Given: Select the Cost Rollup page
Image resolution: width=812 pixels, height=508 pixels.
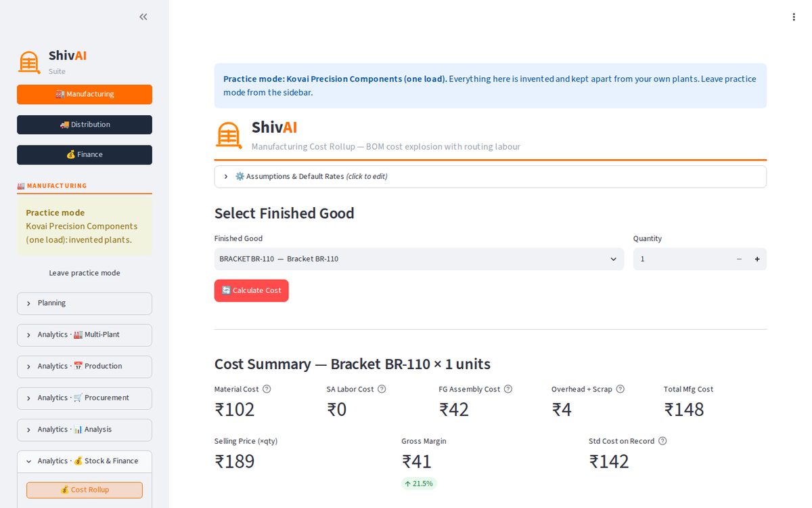Looking at the screenshot, I should pyautogui.click(x=85, y=490).
